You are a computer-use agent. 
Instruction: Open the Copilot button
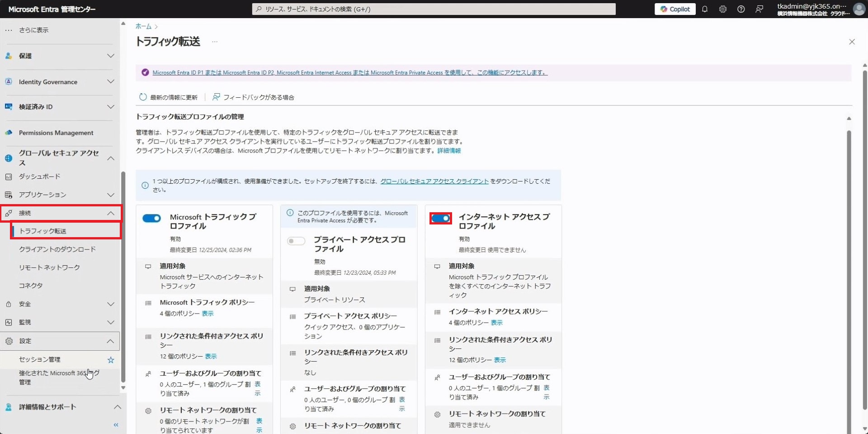pos(675,9)
